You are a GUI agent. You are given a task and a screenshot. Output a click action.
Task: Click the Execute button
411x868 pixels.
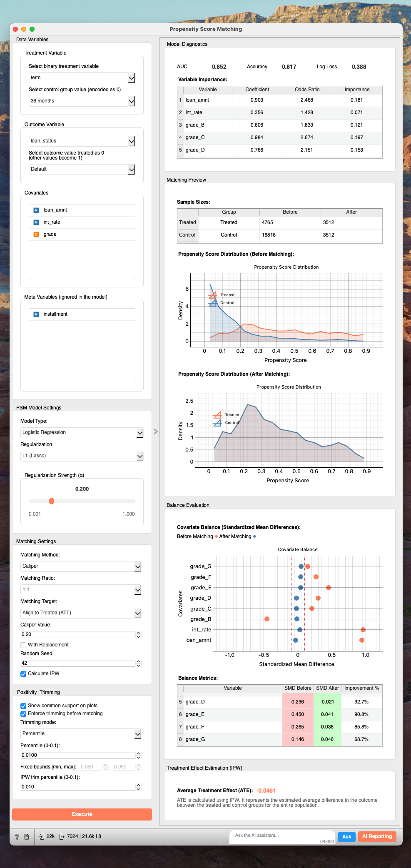pyautogui.click(x=82, y=814)
